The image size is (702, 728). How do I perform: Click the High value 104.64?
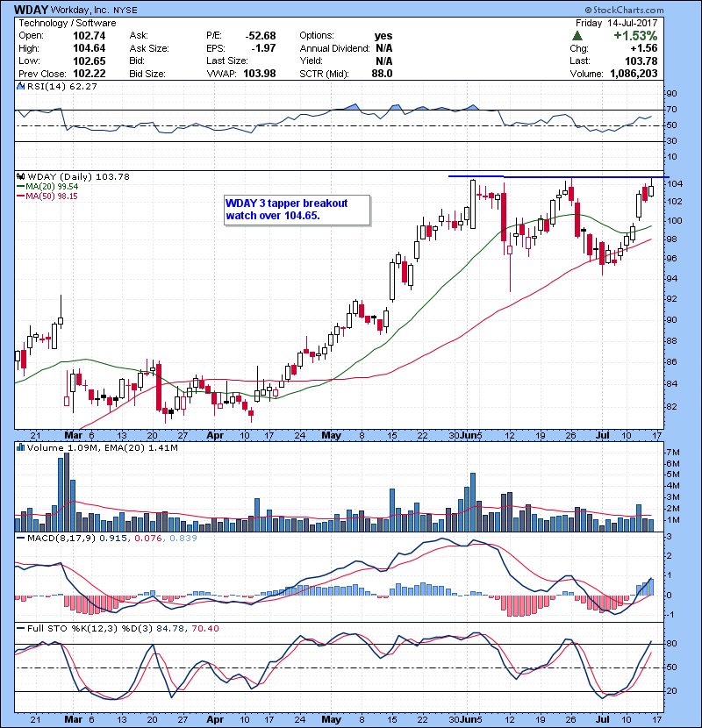90,48
